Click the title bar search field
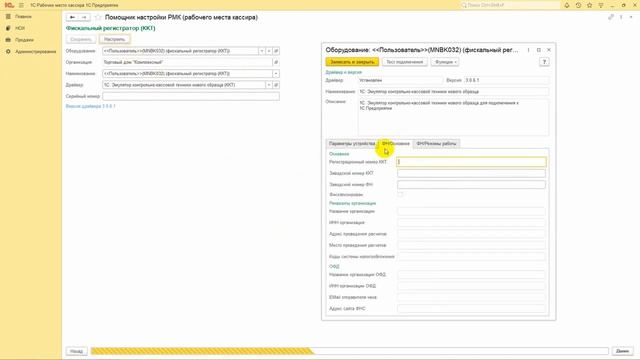 point(510,5)
